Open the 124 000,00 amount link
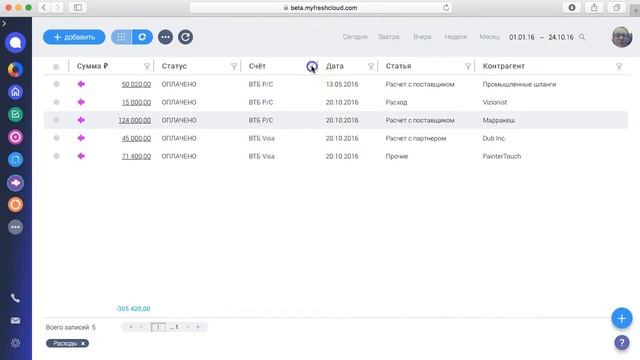The width and height of the screenshot is (640, 360). click(135, 120)
